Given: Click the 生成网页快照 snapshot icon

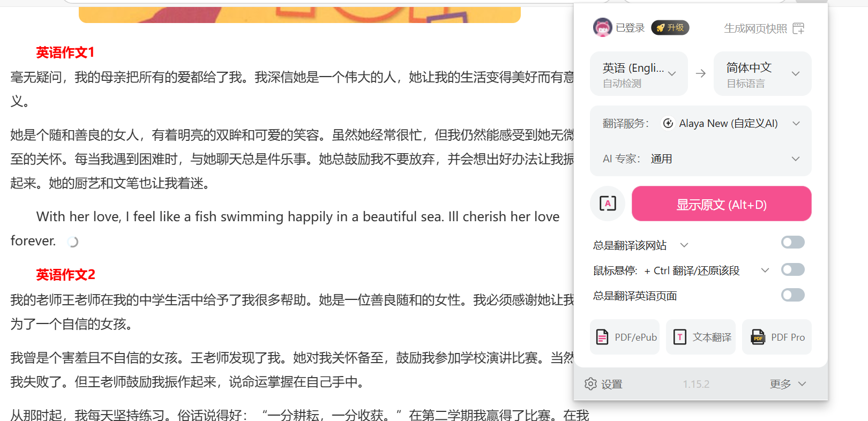Looking at the screenshot, I should click(798, 28).
